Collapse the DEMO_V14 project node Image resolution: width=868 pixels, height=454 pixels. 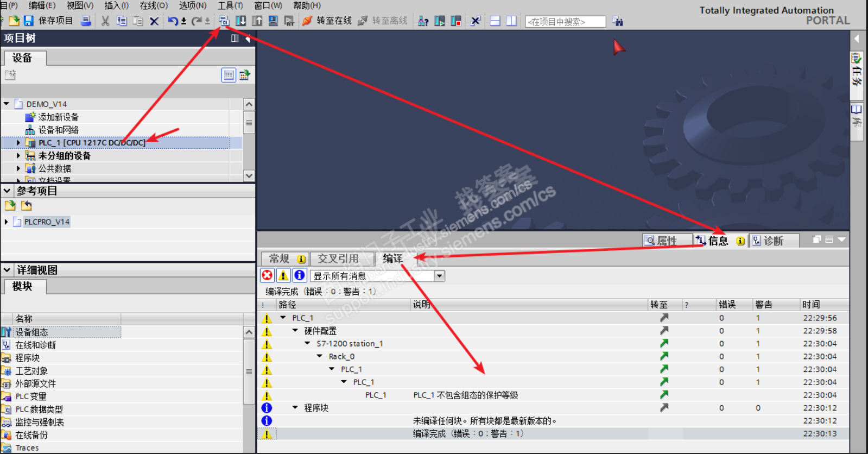(7, 104)
